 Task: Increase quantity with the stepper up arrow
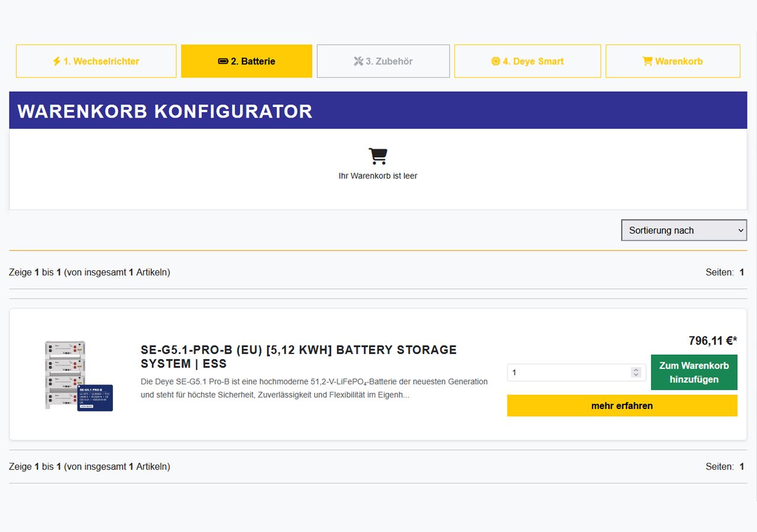[636, 369]
